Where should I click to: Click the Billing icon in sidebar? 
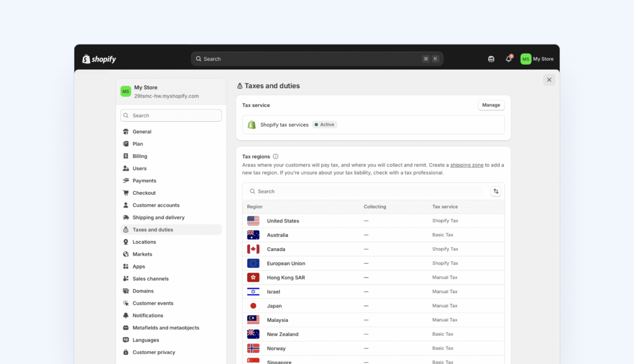[x=126, y=156]
